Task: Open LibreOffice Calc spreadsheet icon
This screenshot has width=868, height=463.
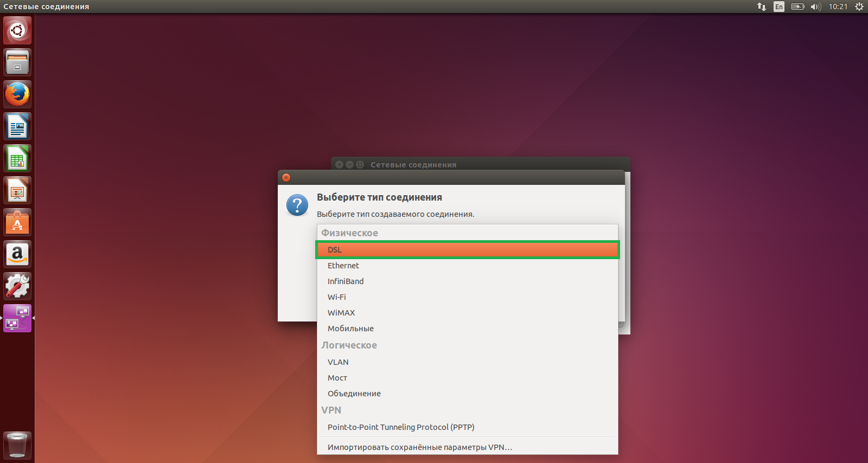Action: [x=17, y=158]
